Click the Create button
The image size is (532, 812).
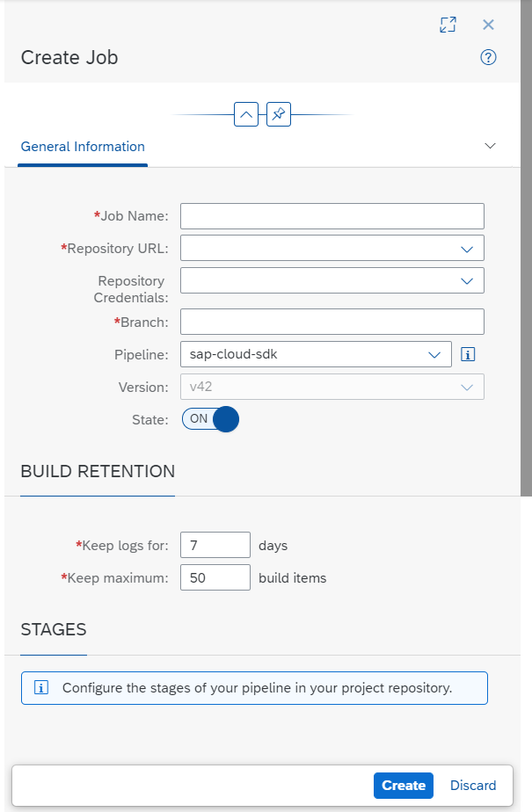pyautogui.click(x=404, y=786)
